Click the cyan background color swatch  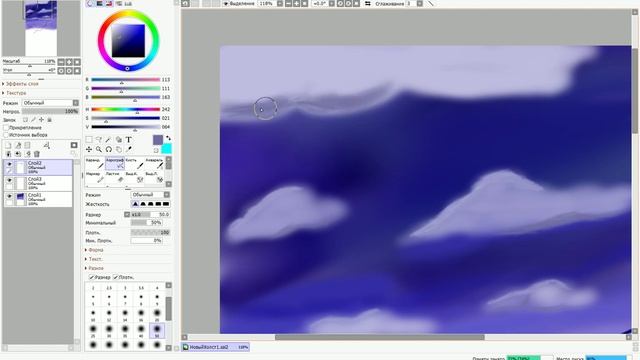coord(167,149)
